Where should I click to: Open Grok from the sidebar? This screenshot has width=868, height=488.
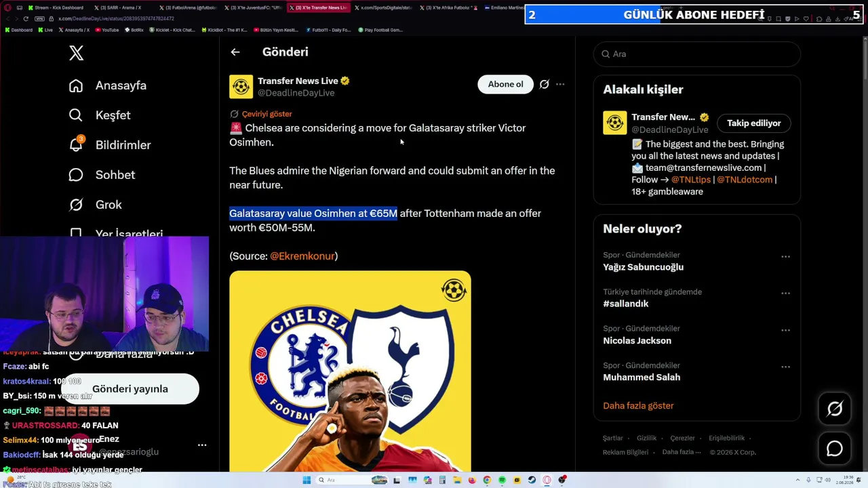(95, 205)
